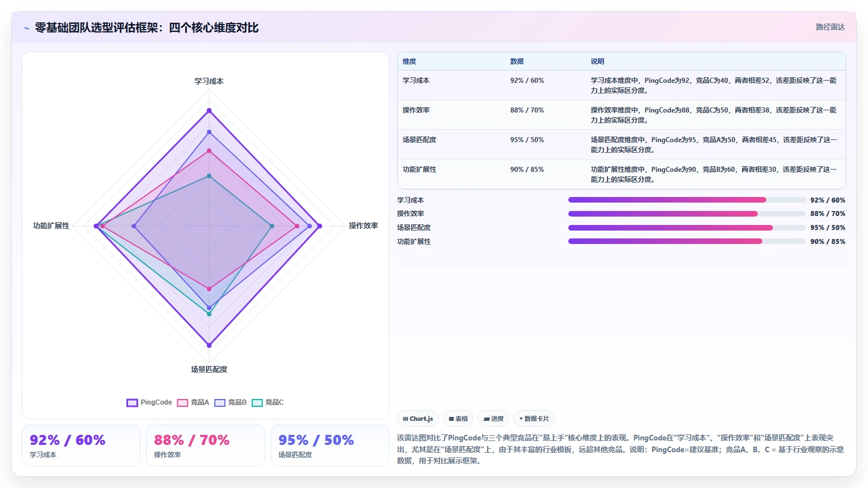Screen dimensions: 868x488
Task: Click 竞品C data point on 场景匹配度 axis
Action: [x=209, y=314]
